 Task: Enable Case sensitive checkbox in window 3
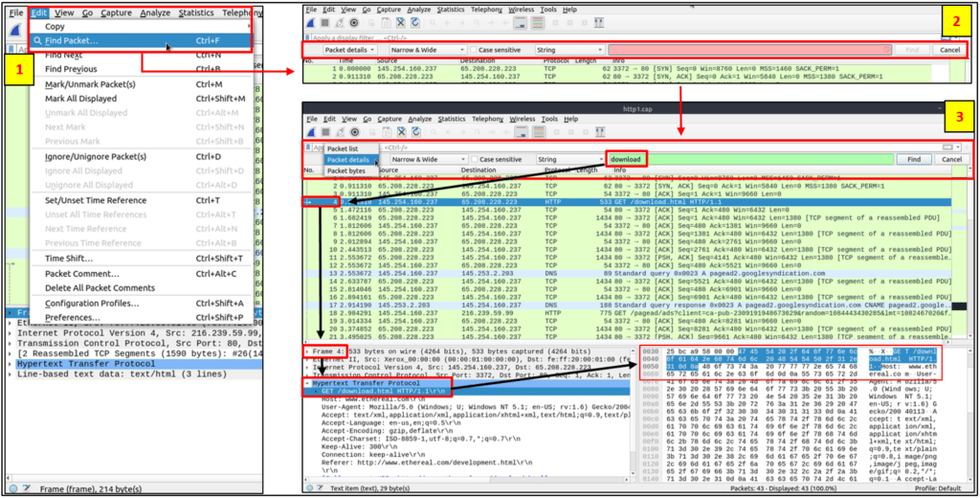pyautogui.click(x=475, y=160)
